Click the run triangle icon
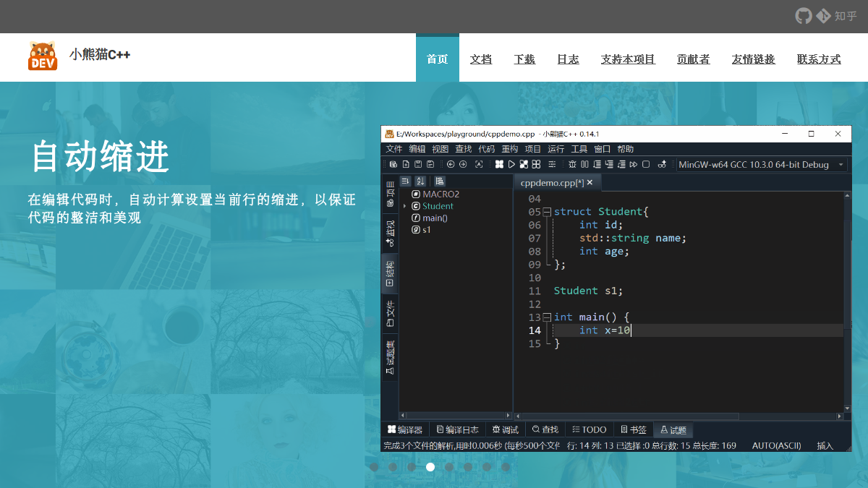The width and height of the screenshot is (868, 488). pyautogui.click(x=511, y=164)
